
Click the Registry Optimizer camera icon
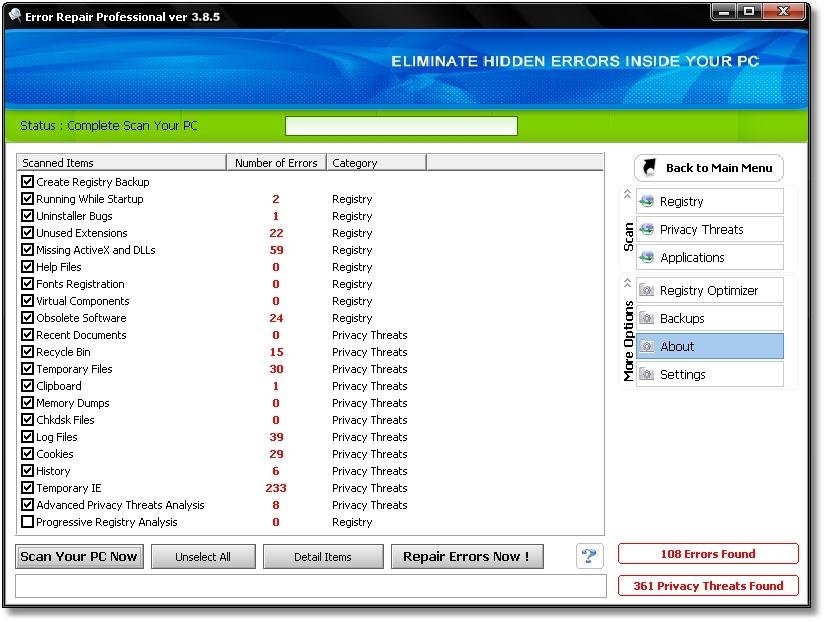pos(647,291)
